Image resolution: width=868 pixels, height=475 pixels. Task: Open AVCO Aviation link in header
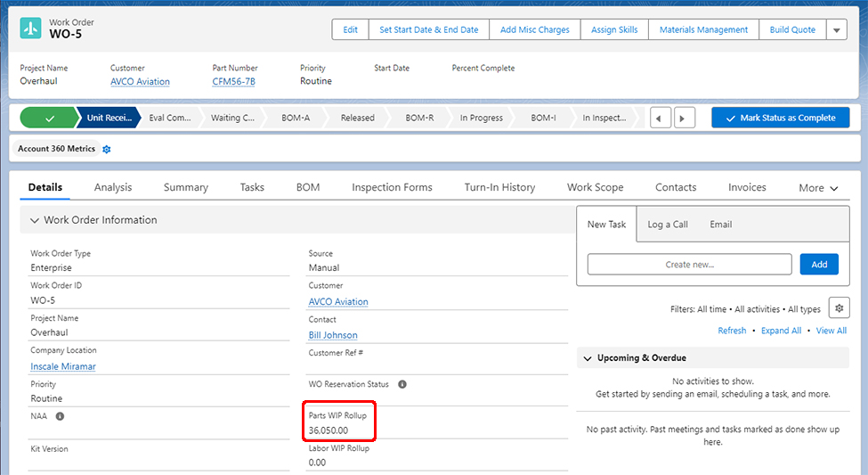140,81
